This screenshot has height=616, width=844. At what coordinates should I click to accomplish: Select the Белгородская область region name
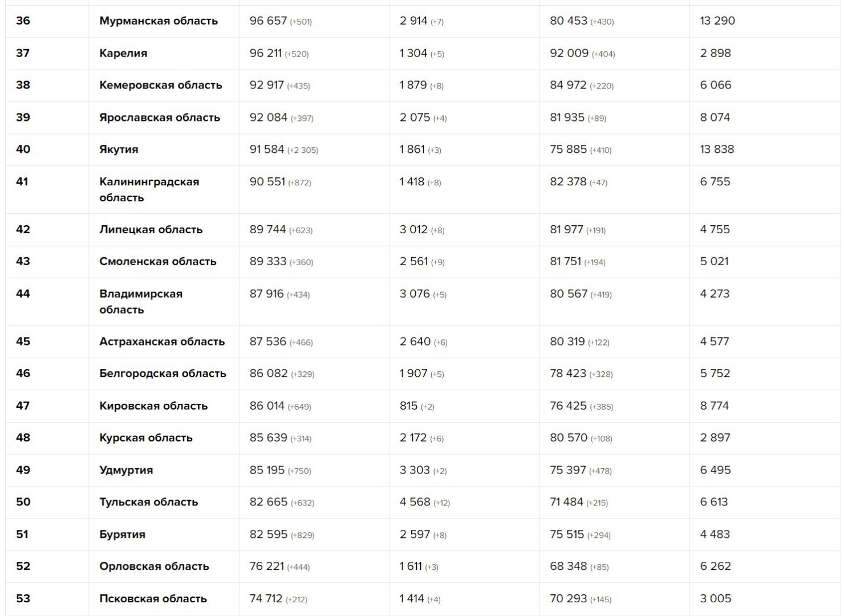tap(163, 374)
